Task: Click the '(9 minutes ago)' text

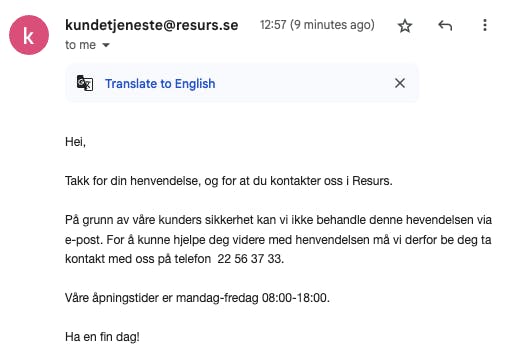Action: click(x=332, y=25)
